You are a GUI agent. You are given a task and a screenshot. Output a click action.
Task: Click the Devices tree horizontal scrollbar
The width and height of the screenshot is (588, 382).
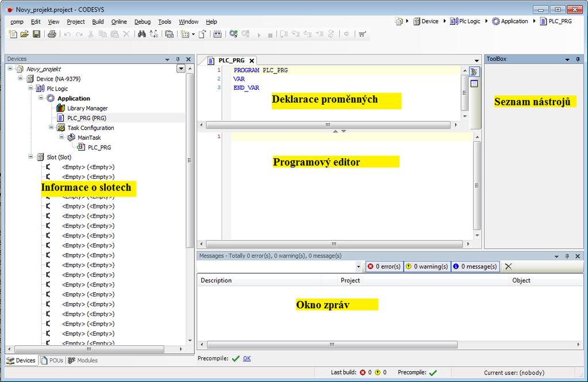point(89,349)
